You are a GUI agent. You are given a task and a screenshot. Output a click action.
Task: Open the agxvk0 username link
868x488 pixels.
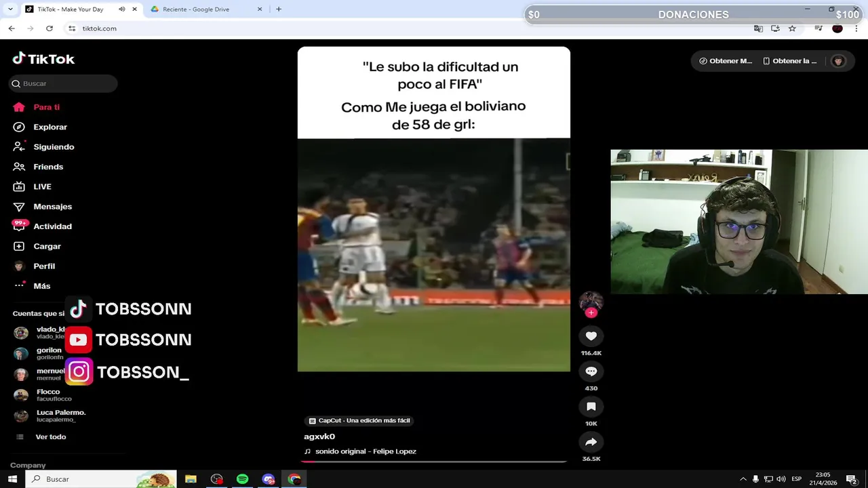tap(319, 436)
